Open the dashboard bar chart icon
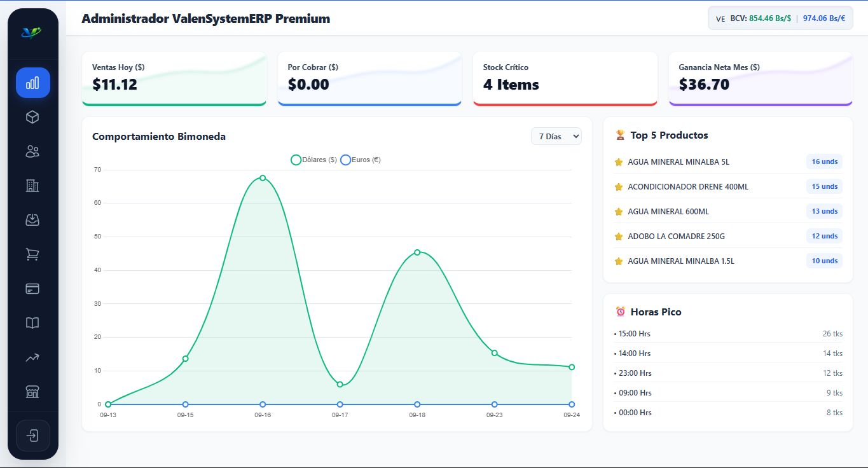This screenshot has width=868, height=468. pos(32,83)
